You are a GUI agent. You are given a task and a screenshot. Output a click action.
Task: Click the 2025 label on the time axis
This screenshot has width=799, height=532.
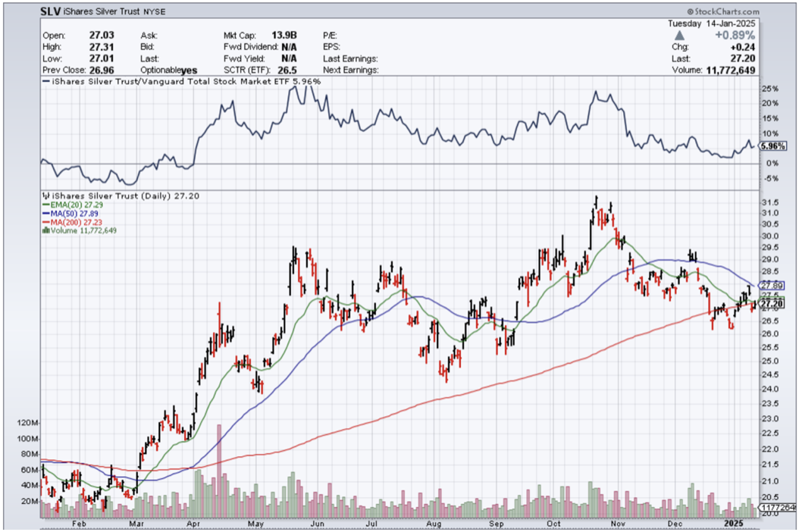pos(734,524)
